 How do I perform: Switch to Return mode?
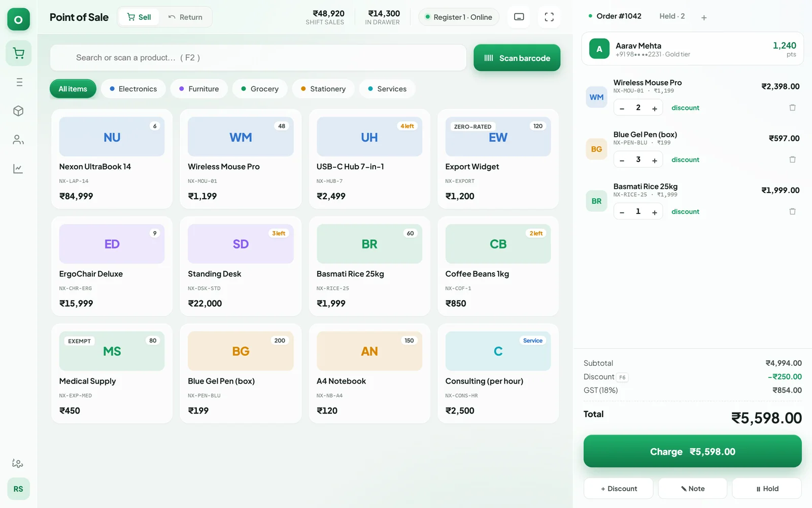(185, 17)
